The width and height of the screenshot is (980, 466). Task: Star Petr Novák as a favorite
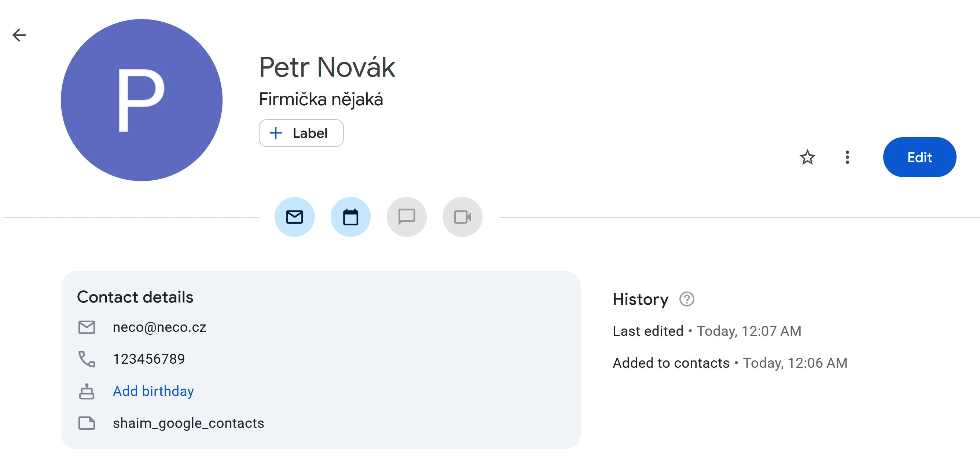coord(807,157)
